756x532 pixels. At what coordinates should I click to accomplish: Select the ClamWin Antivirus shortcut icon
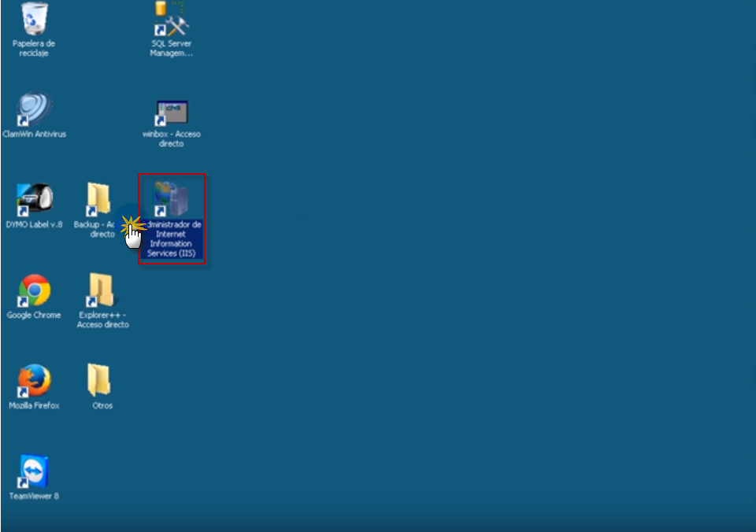34,110
